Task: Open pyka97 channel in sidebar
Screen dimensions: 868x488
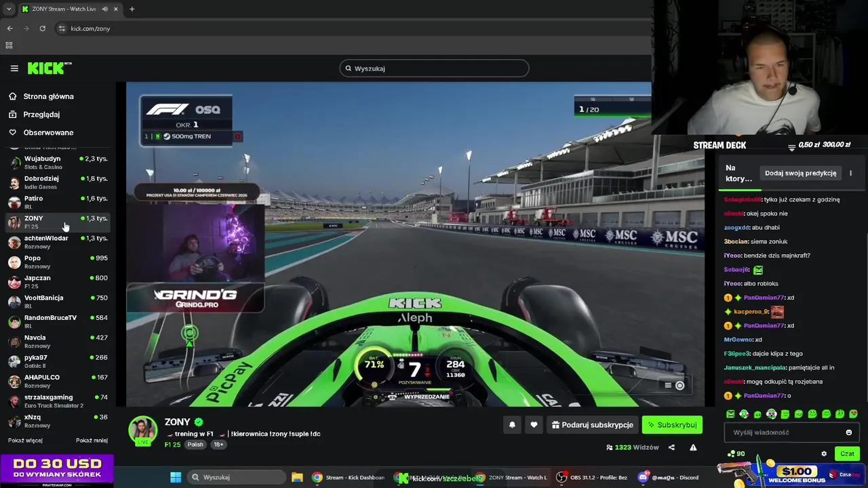Action: (x=58, y=361)
